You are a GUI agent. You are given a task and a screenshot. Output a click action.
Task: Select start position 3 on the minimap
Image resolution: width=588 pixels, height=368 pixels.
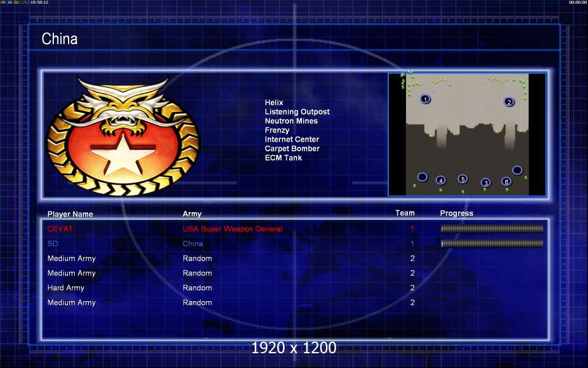pyautogui.click(x=486, y=183)
